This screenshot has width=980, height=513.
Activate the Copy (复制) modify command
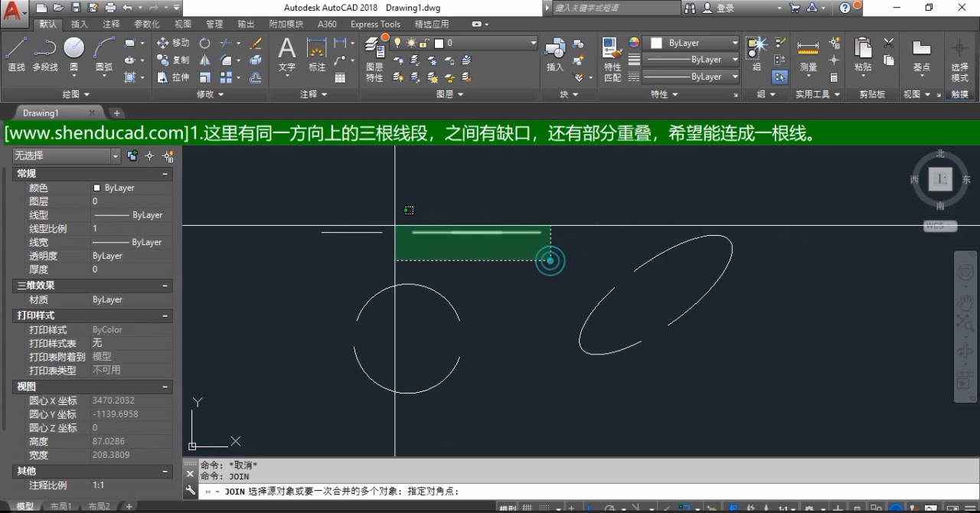pyautogui.click(x=173, y=60)
